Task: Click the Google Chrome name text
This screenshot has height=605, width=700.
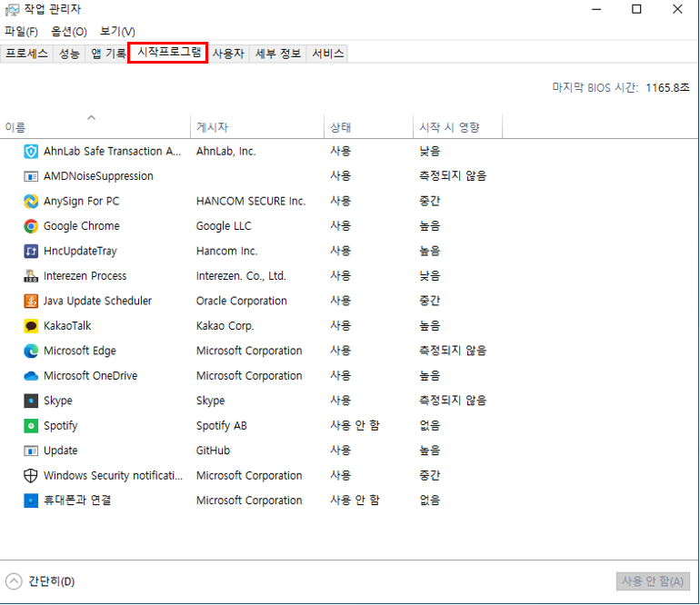Action: 81,226
